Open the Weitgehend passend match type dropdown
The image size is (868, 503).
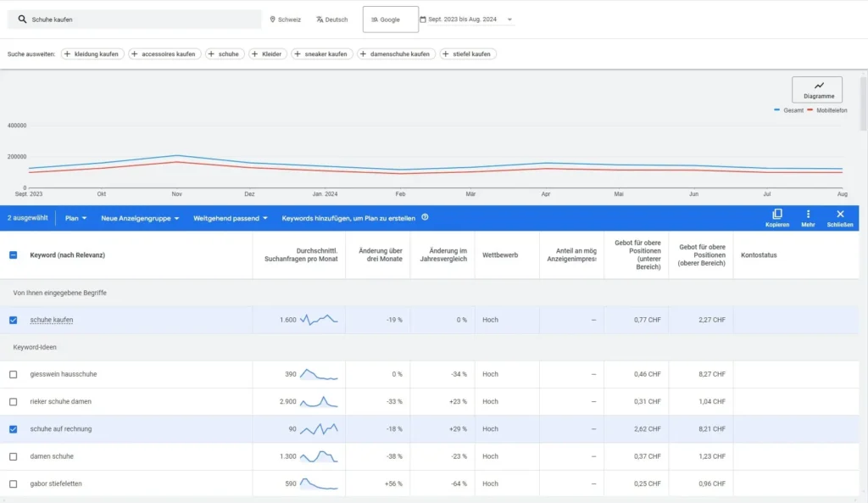click(230, 218)
